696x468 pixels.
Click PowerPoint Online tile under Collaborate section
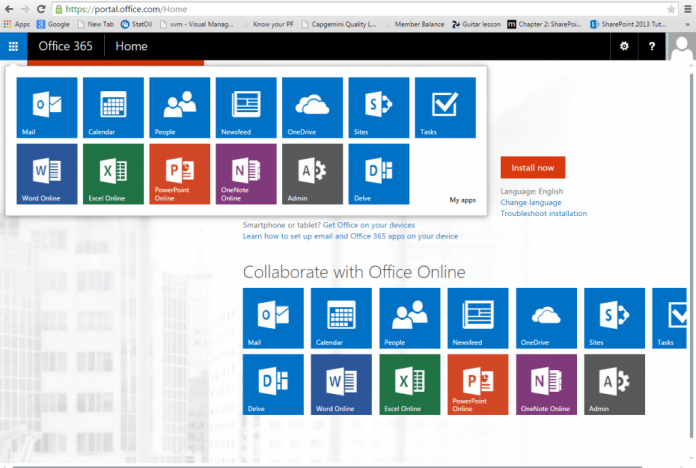(478, 385)
